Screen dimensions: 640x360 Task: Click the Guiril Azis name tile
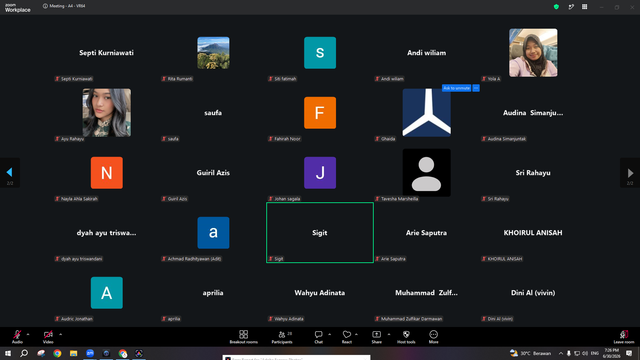(x=213, y=173)
